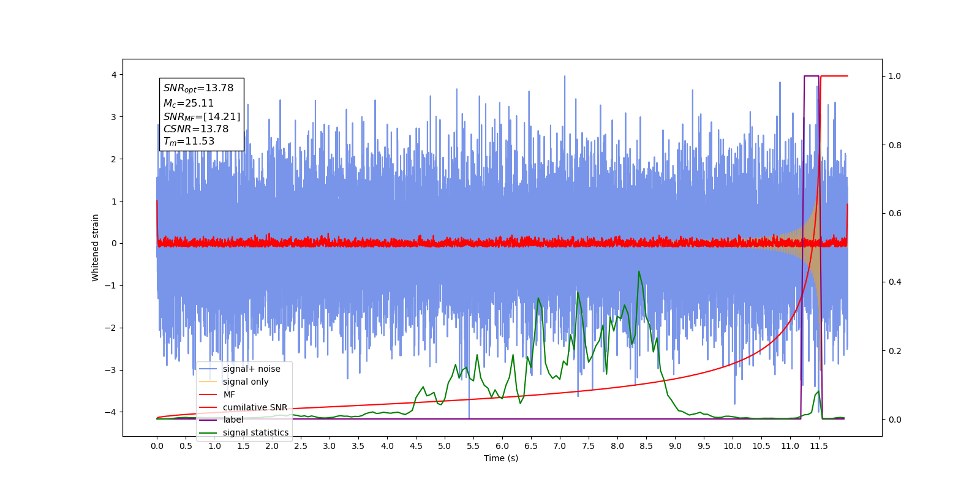This screenshot has height=490, width=980.
Task: Click the x-axis tick label 5.5
Action: click(473, 446)
